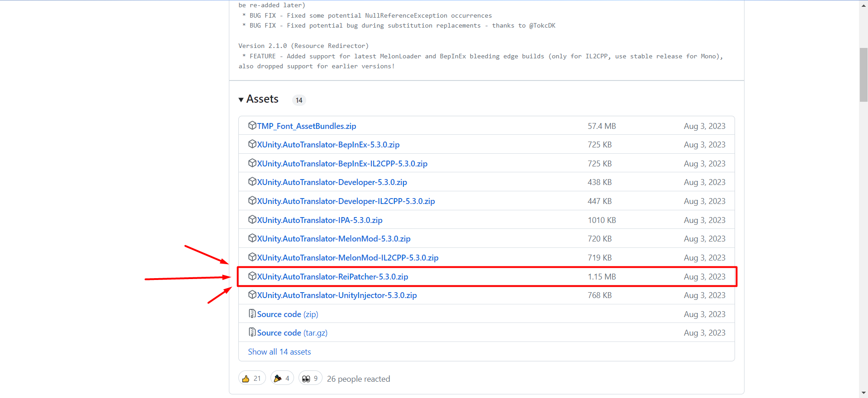Image resolution: width=868 pixels, height=398 pixels.
Task: Download XUnity.AutoTranslator-BepInEx-IL2CPP-5.3.0.zip
Action: 342,164
